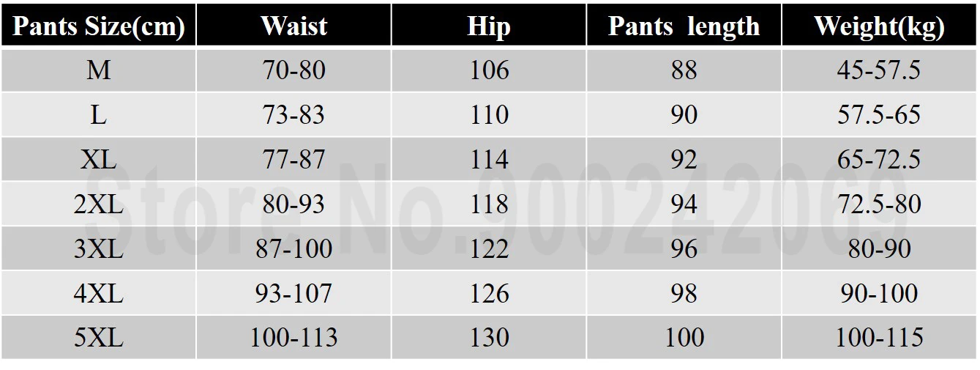Screen dimensions: 980x370
Task: Select the Waist column header
Action: coord(293,26)
